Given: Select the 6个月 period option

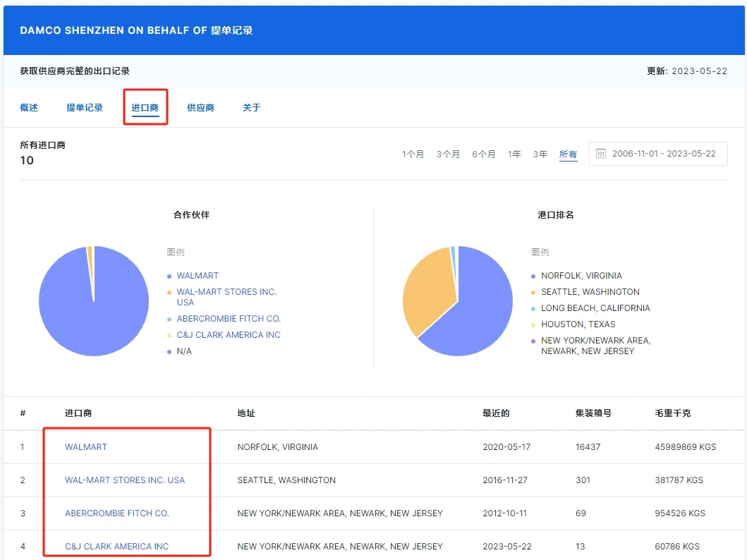Looking at the screenshot, I should click(484, 154).
